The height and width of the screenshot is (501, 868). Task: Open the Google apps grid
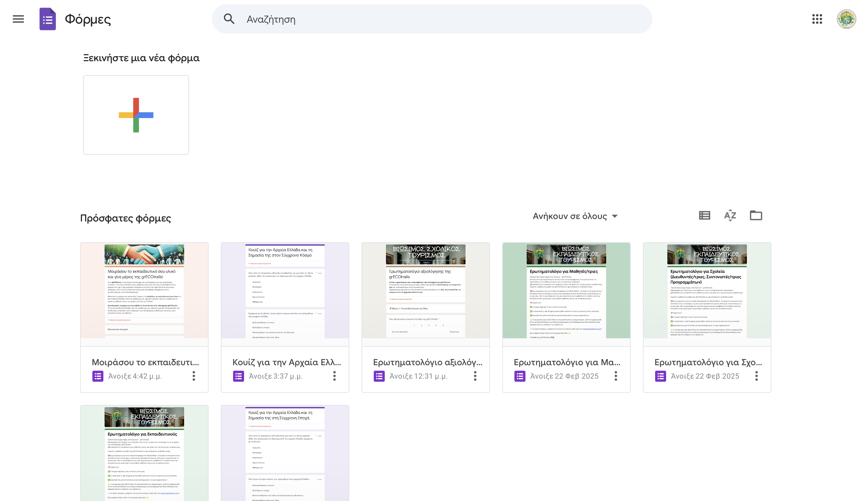[x=817, y=19]
